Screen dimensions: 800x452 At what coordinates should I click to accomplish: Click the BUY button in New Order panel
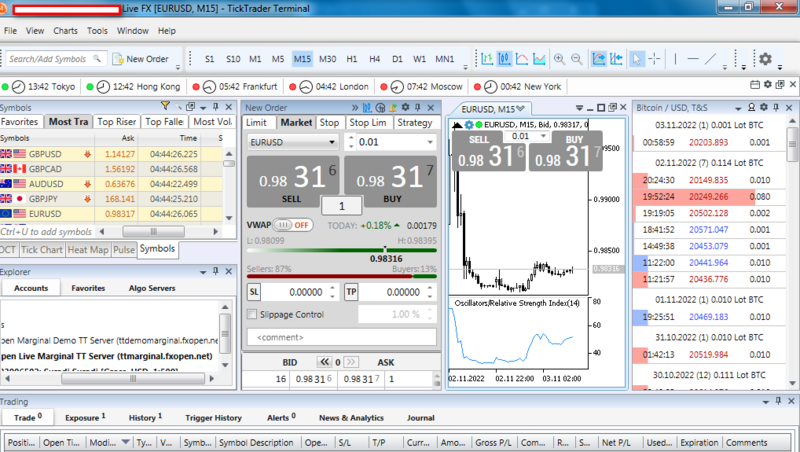[x=391, y=181]
